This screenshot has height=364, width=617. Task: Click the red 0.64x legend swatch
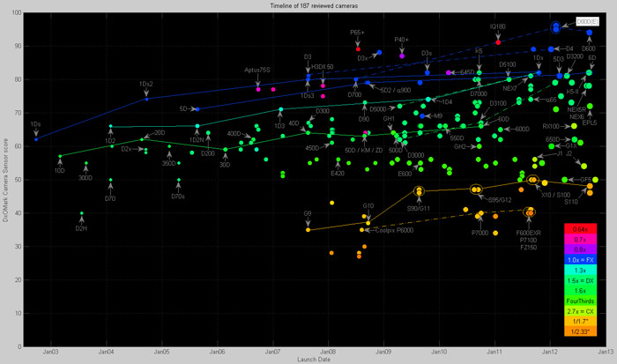point(580,228)
